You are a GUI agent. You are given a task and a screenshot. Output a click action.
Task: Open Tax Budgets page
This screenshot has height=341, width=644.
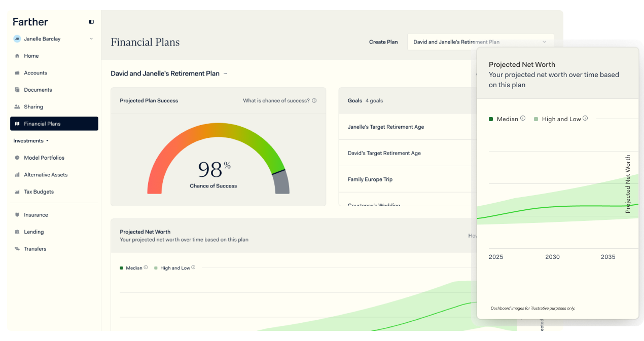click(54, 192)
